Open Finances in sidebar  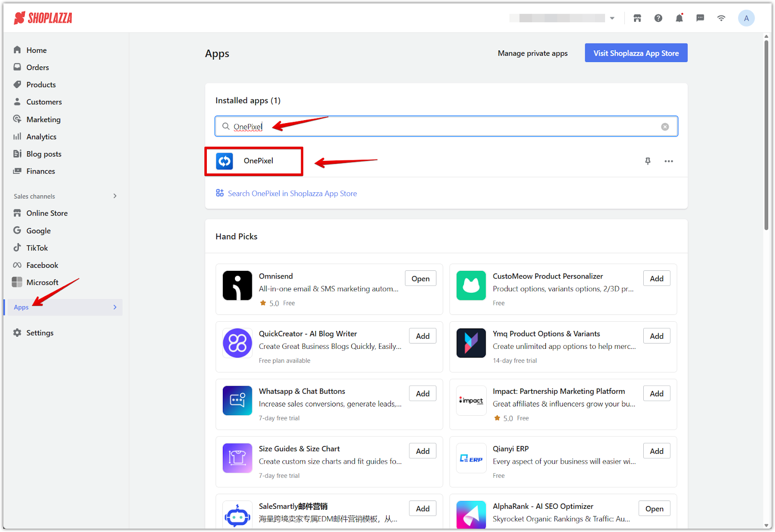point(41,171)
